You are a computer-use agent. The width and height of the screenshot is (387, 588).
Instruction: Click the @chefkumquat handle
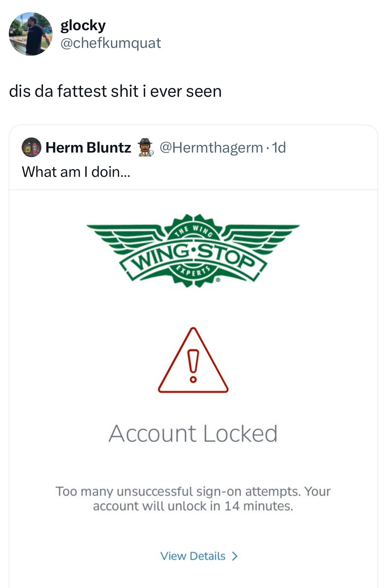[111, 43]
